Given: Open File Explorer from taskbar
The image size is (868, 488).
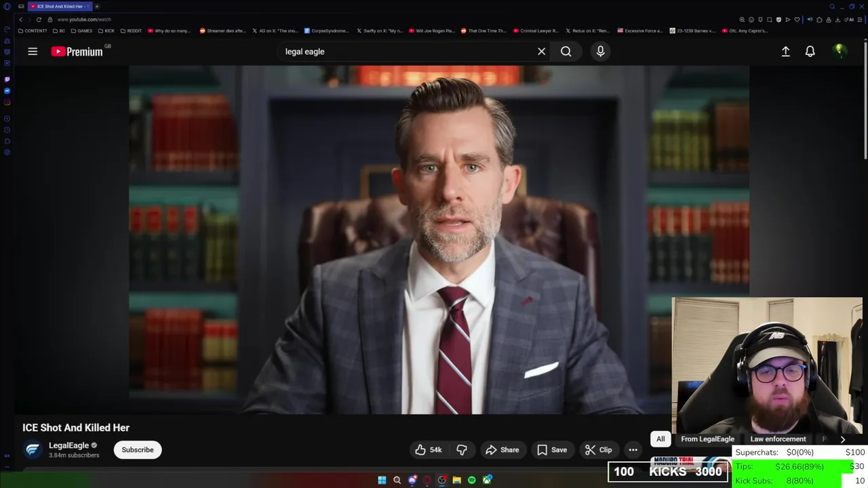Looking at the screenshot, I should point(456,480).
